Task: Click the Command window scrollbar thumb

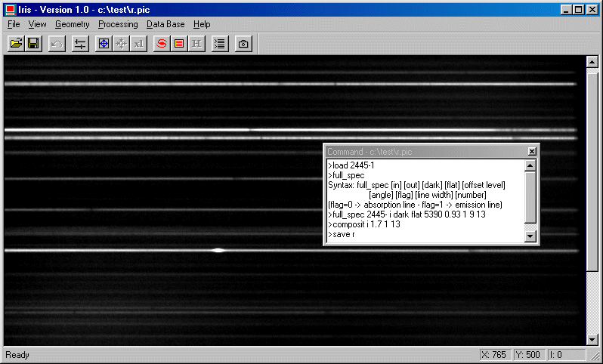Action: tap(530, 197)
